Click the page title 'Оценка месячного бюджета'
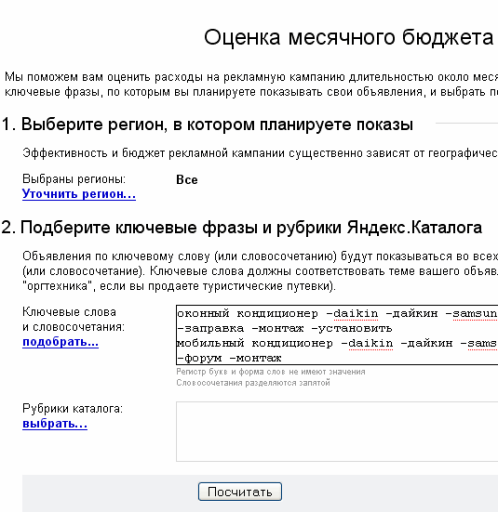Screen dimensions: 498x512 pyautogui.click(x=349, y=37)
